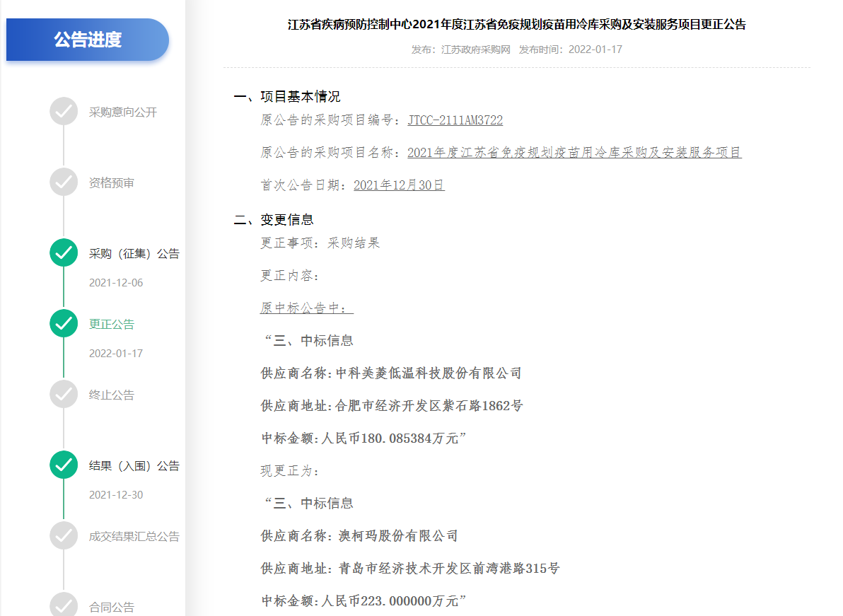Click the underlined original project name
843x616 pixels.
(574, 153)
